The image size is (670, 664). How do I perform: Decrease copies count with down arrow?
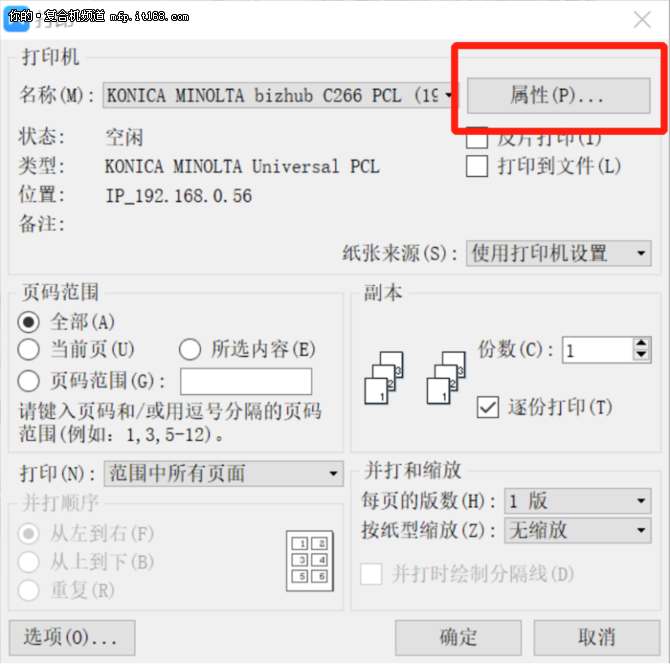click(x=641, y=355)
